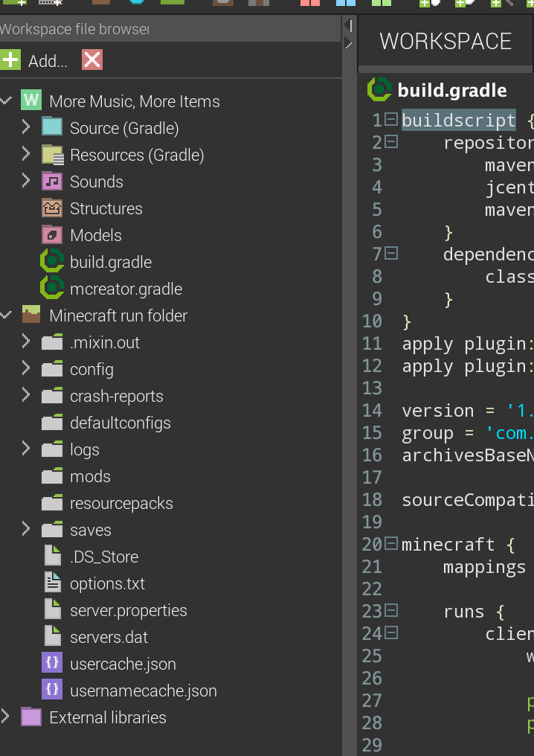Click the servers.dat file icon

(53, 636)
